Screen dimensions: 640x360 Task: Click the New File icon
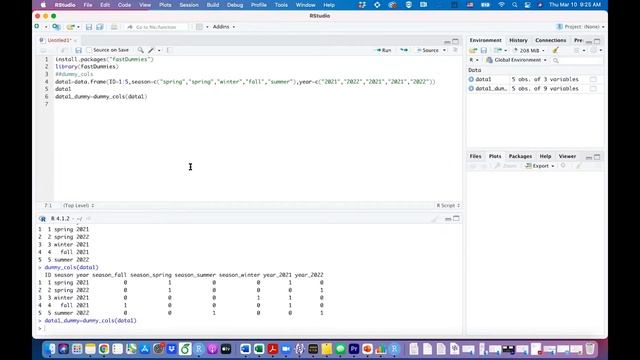pyautogui.click(x=37, y=27)
